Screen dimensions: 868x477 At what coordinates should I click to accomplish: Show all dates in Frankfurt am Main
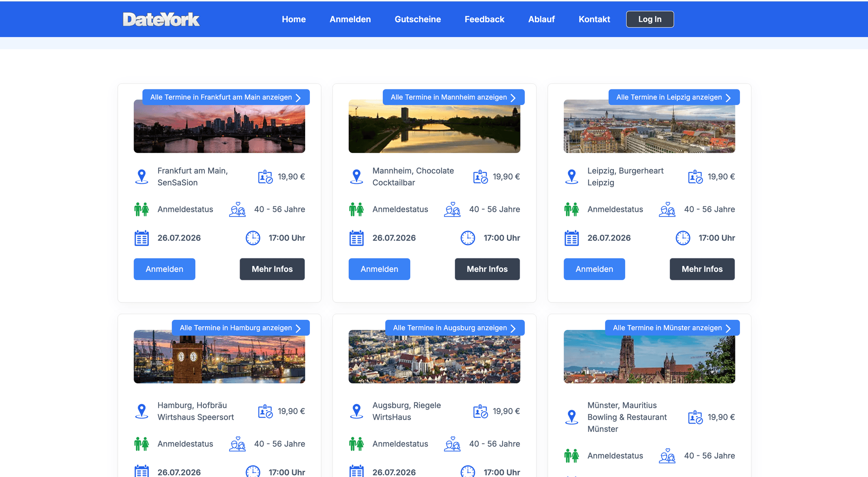[x=226, y=97]
